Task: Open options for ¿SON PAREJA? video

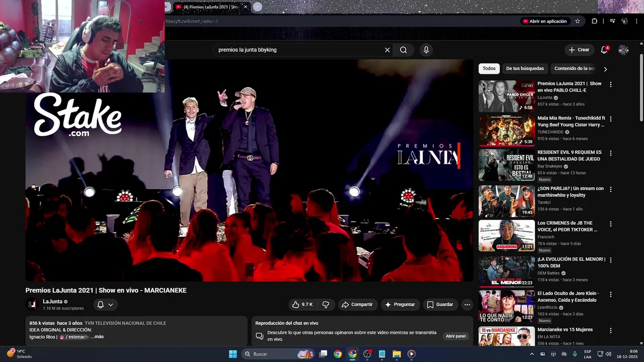Action: point(611,190)
